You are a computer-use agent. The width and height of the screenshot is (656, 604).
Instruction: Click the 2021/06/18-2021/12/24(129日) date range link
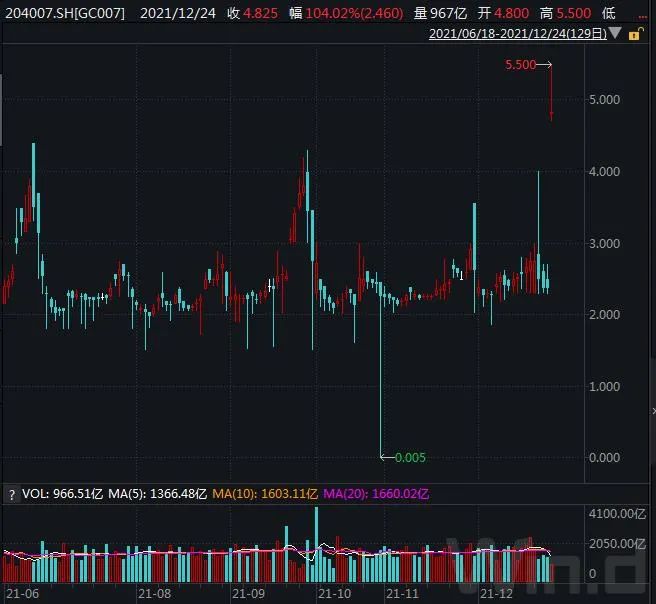click(518, 33)
